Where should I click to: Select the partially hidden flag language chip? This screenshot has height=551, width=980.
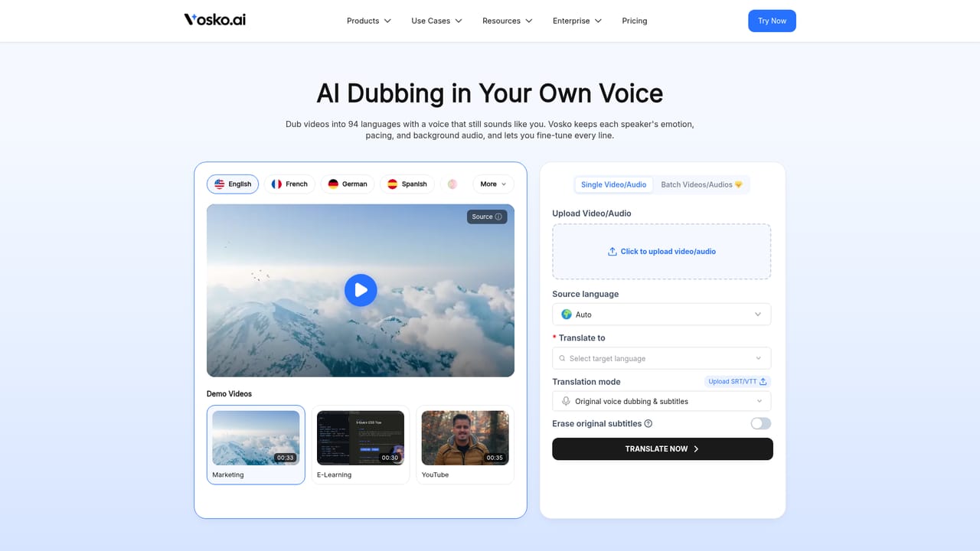pyautogui.click(x=452, y=184)
